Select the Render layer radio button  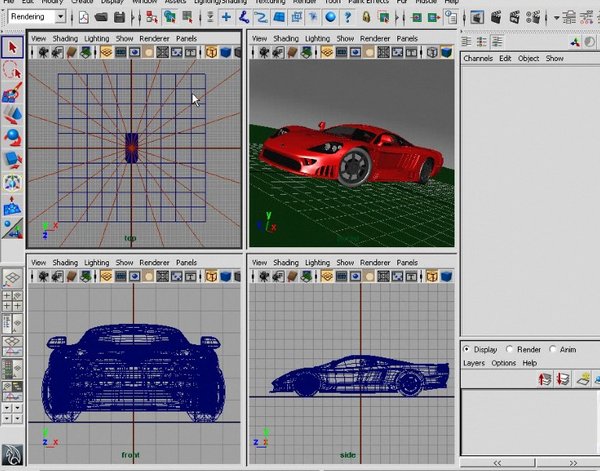tap(510, 350)
